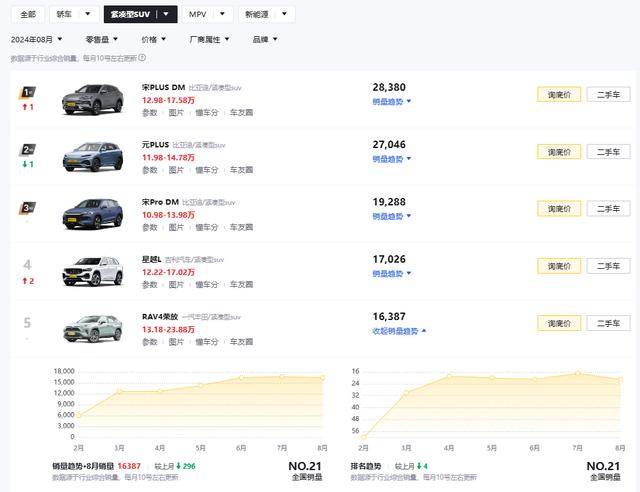This screenshot has height=492, width=640.
Task: Open the 元PLUS car thumbnail
Action: coord(93,156)
